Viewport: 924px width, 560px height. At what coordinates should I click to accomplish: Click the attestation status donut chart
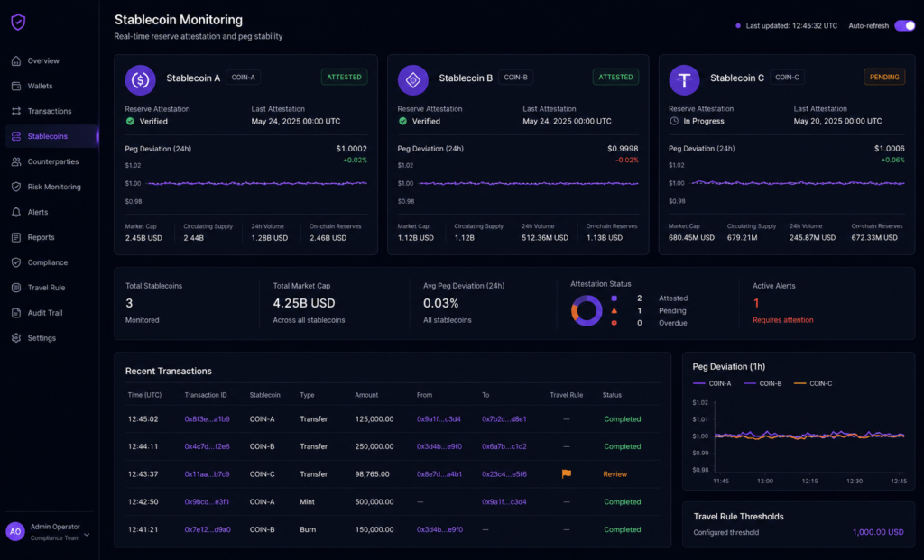coord(587,310)
